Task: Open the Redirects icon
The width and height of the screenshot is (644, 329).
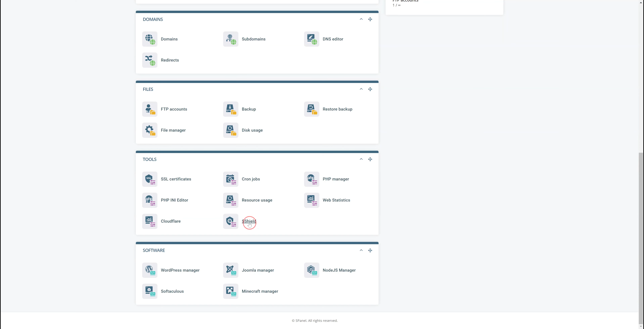Action: (x=150, y=60)
